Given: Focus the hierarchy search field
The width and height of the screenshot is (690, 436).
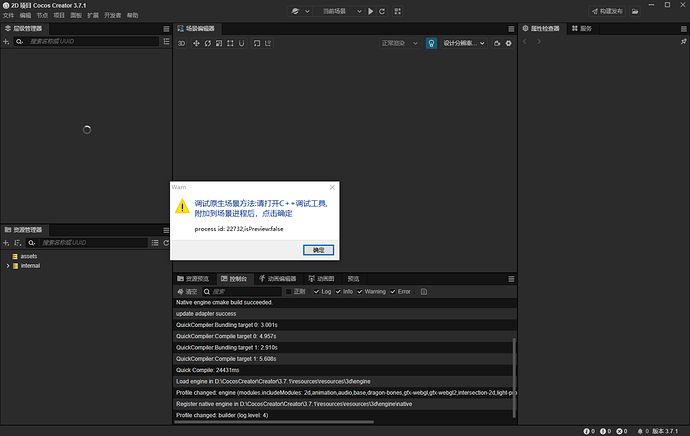Looking at the screenshot, I should click(93, 41).
